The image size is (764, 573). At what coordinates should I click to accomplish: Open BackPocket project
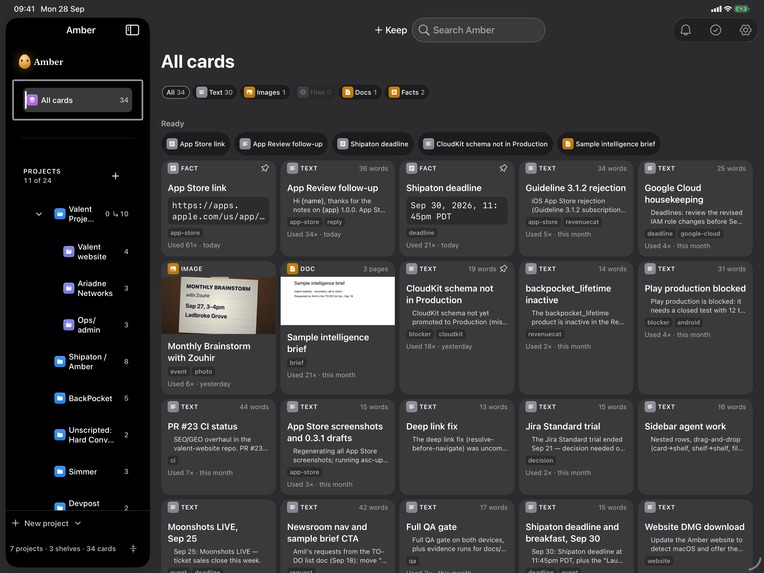tap(90, 398)
